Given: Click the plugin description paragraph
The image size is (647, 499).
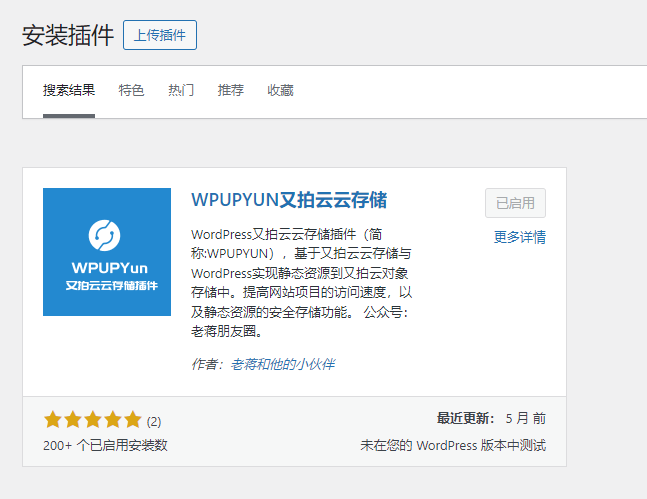Looking at the screenshot, I should tap(302, 283).
